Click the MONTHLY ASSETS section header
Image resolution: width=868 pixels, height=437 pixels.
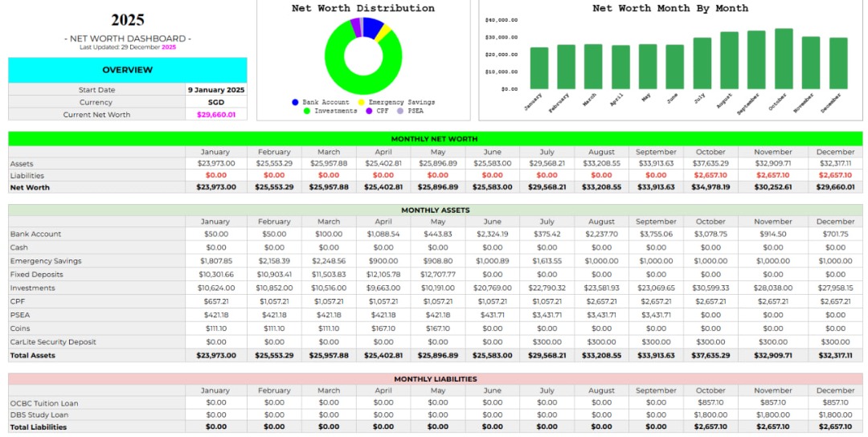[x=434, y=210]
